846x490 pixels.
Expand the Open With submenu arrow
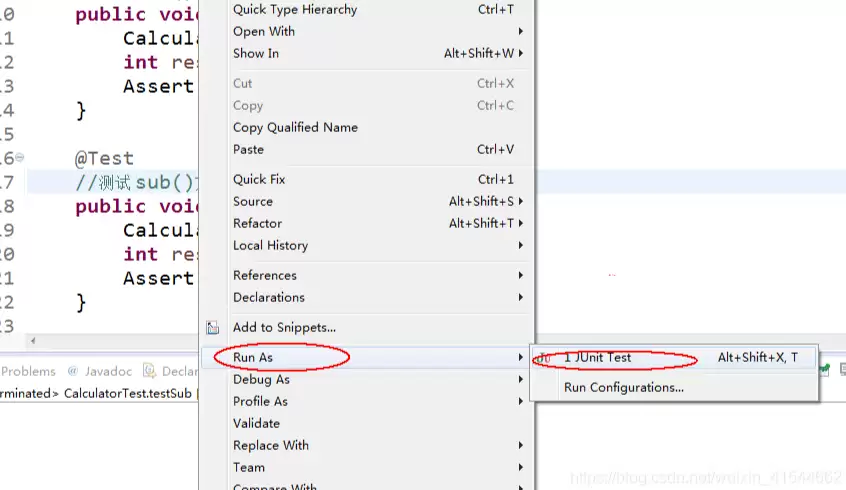(521, 31)
